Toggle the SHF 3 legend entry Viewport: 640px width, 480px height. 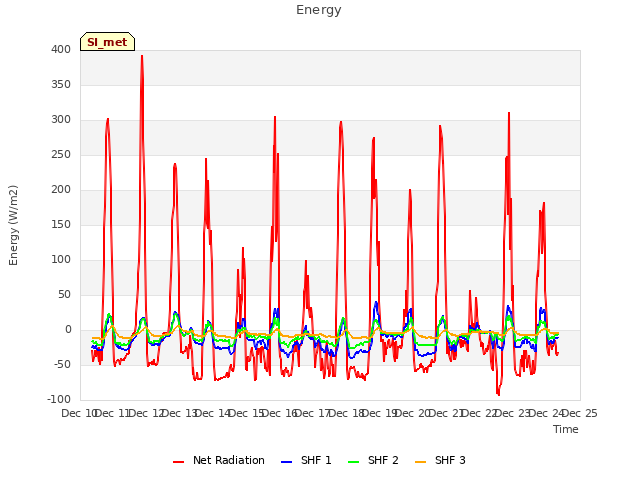pos(440,460)
